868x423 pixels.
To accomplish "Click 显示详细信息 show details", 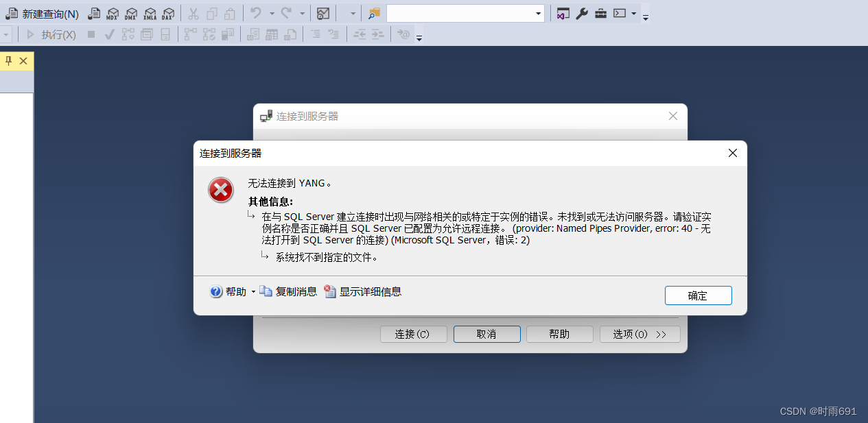I will point(363,291).
